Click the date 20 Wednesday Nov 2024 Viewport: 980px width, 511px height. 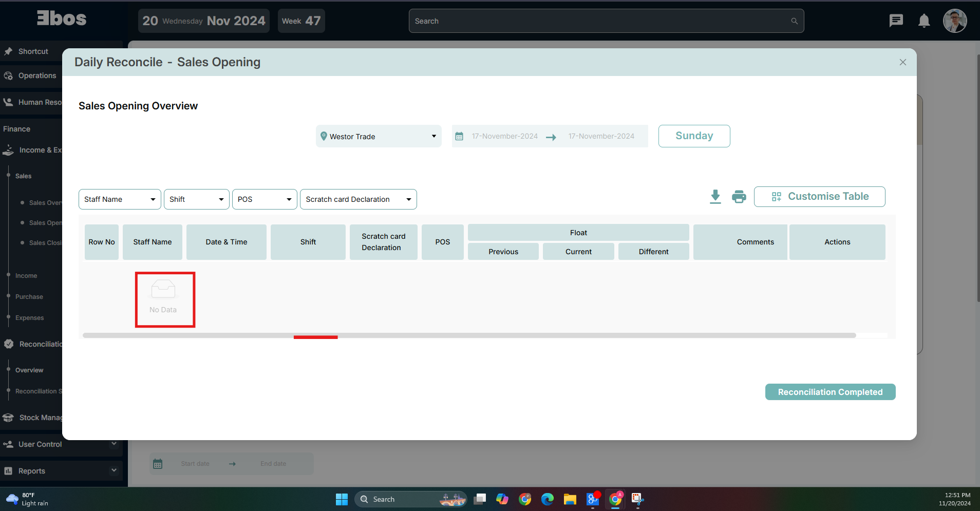pyautogui.click(x=204, y=21)
